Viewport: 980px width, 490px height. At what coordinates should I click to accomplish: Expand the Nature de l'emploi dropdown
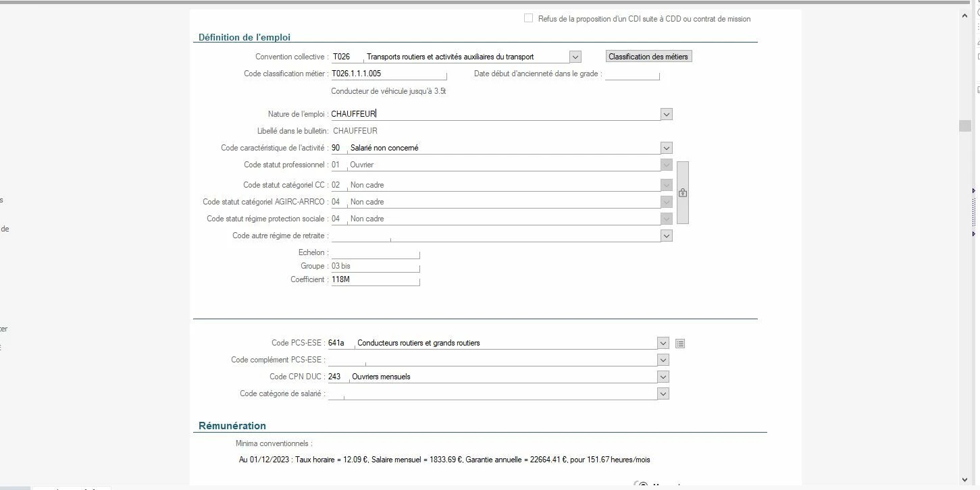point(667,114)
